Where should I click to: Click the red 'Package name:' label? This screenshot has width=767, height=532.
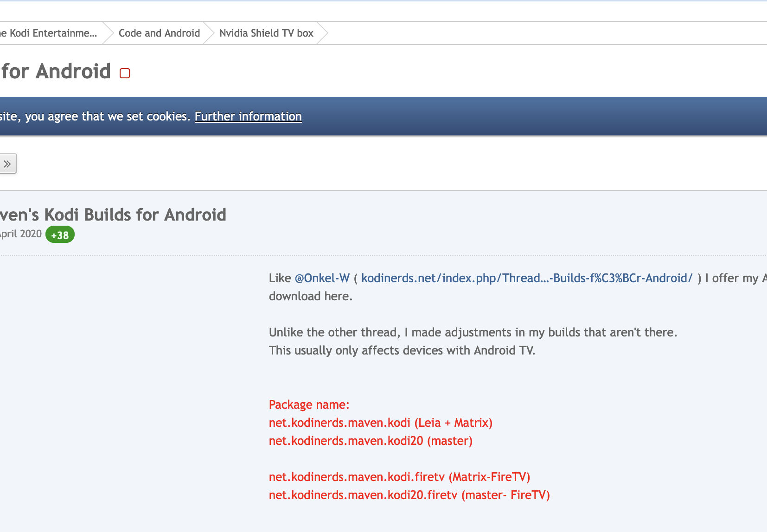click(309, 405)
